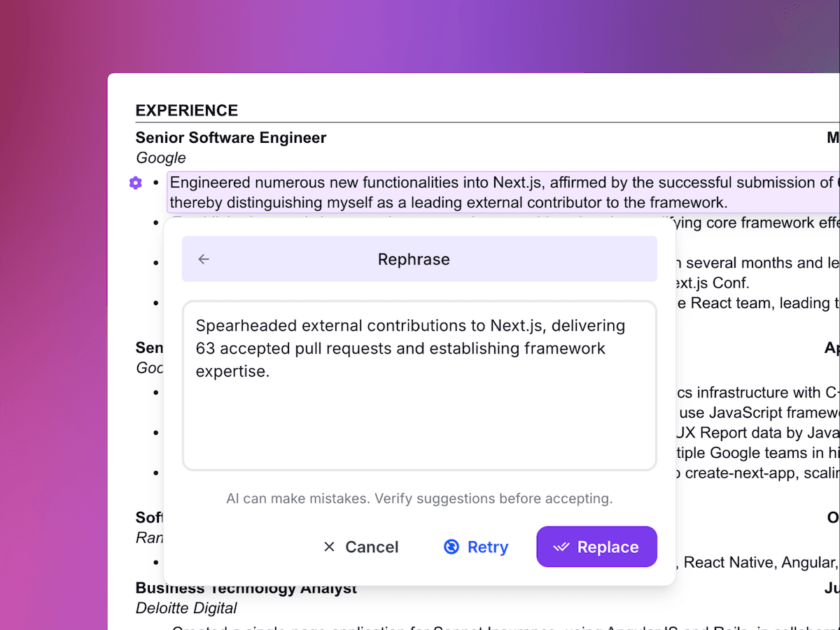The image size is (840, 630).
Task: Click the bullet text mentioning 'JX Report data'
Action: 755,432
